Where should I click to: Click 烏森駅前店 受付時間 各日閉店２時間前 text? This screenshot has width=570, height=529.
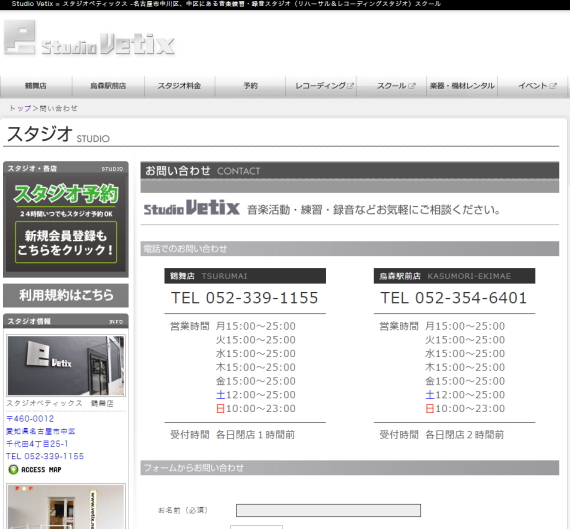(442, 435)
